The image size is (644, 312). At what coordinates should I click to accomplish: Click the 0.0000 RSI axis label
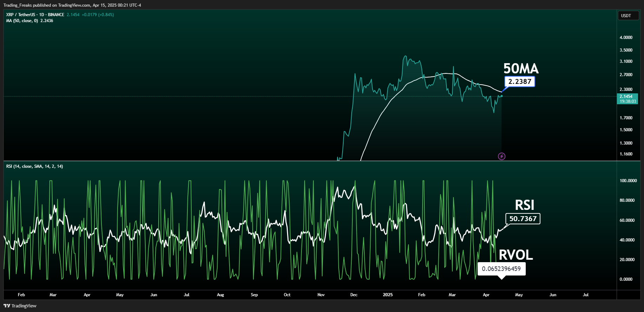point(626,279)
